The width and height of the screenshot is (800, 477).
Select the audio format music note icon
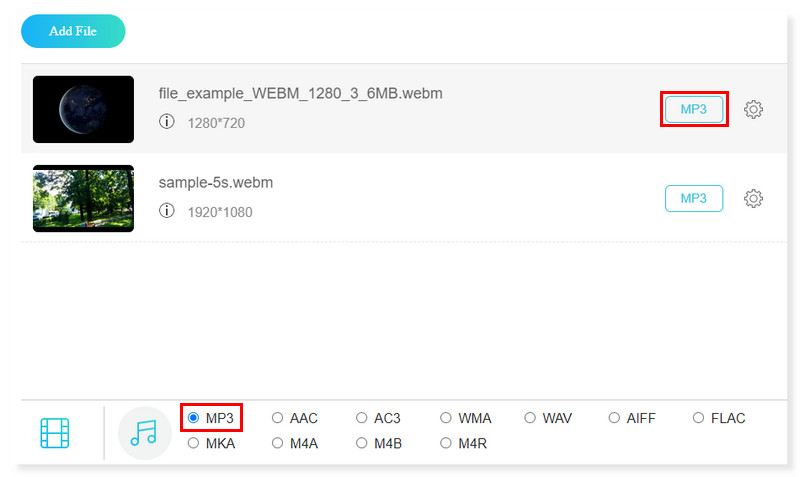pos(144,432)
